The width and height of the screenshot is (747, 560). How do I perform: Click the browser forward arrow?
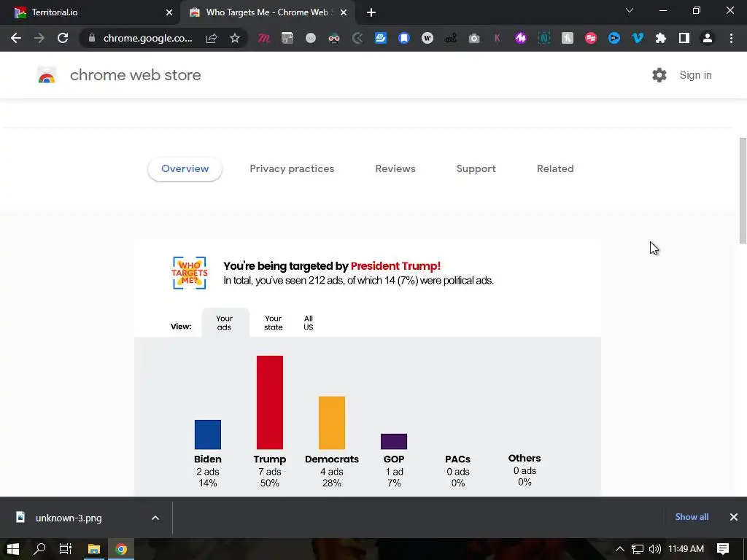pos(39,38)
